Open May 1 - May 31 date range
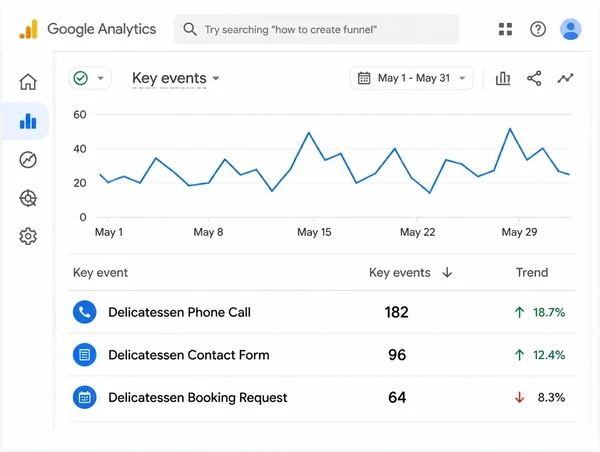 point(411,78)
